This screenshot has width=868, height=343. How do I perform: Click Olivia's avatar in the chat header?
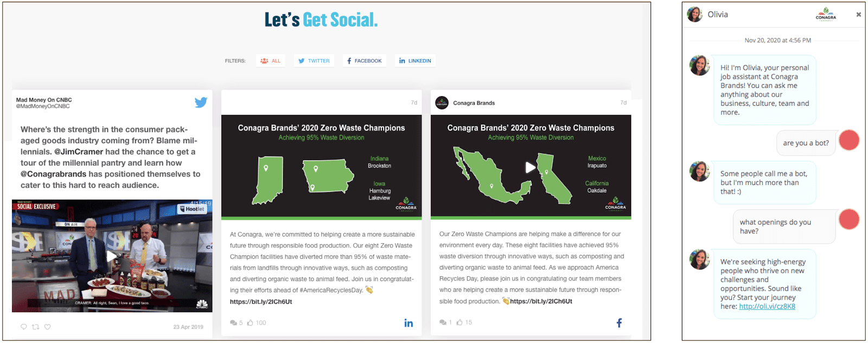[x=694, y=14]
